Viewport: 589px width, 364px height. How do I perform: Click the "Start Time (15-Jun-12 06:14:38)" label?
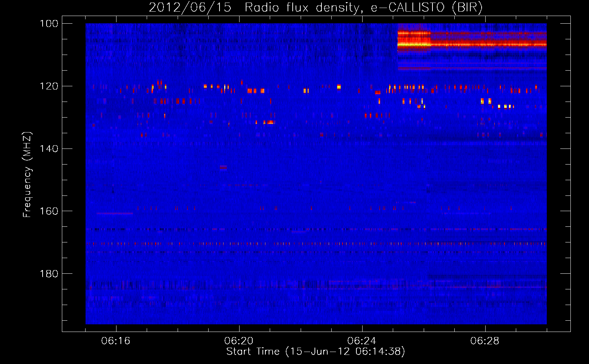click(x=316, y=352)
